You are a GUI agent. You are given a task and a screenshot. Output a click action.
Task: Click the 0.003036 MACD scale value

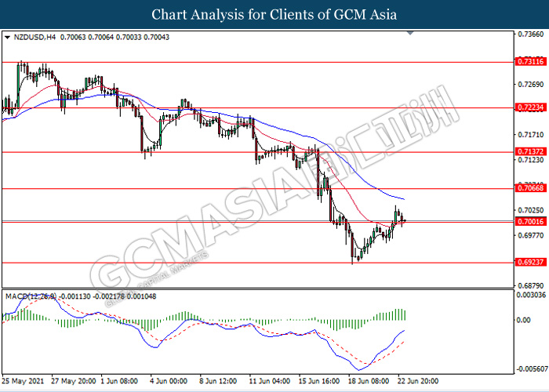pyautogui.click(x=531, y=296)
